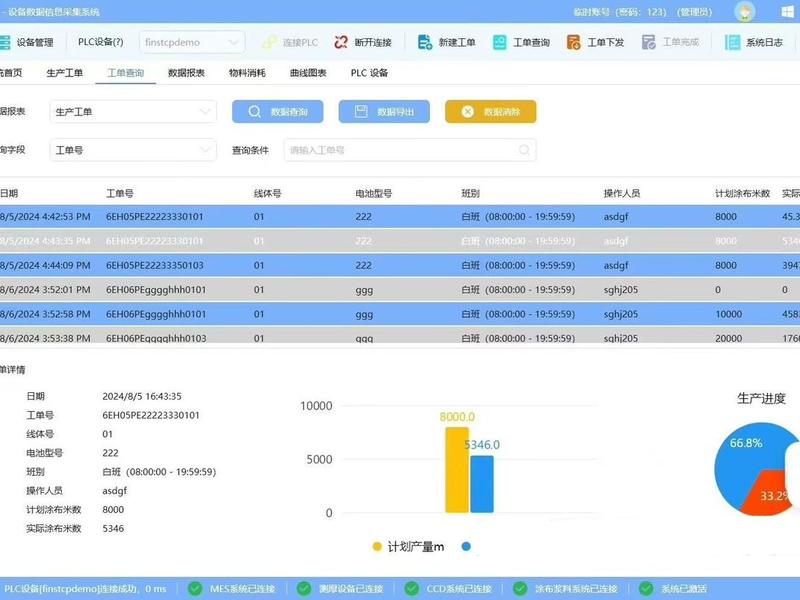Click magnifier icon in 查询条件 field
800x600 pixels.
coord(524,150)
